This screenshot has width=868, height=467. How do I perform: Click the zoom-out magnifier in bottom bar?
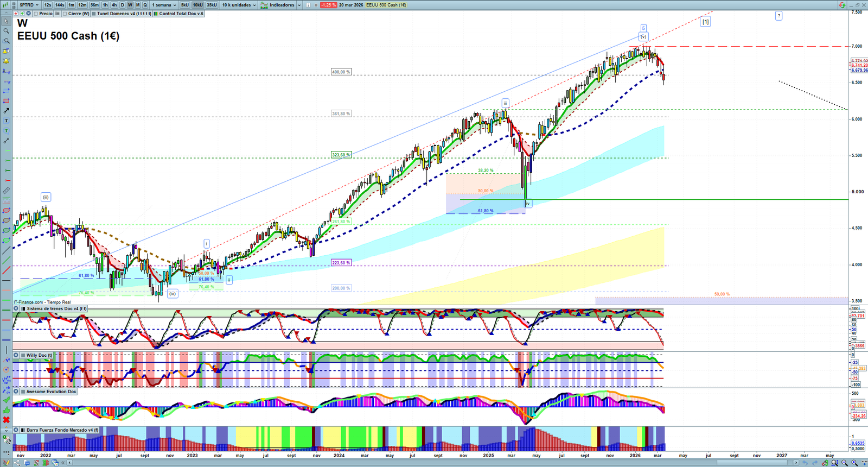tap(845, 463)
